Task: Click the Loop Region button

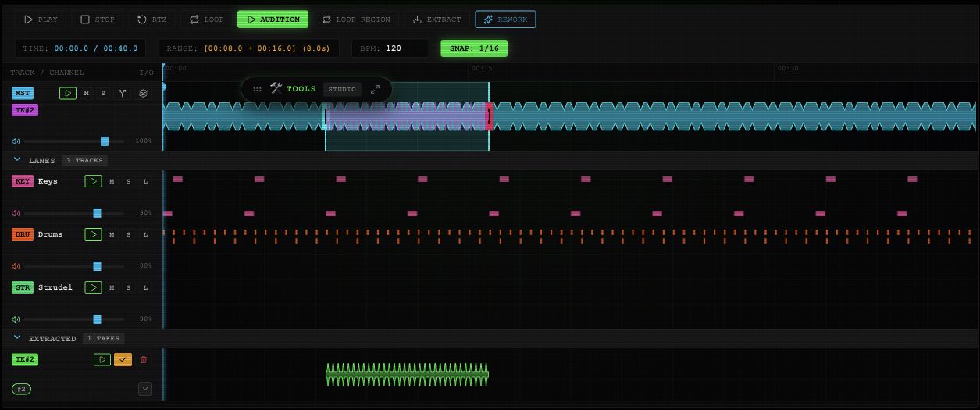Action: point(355,20)
